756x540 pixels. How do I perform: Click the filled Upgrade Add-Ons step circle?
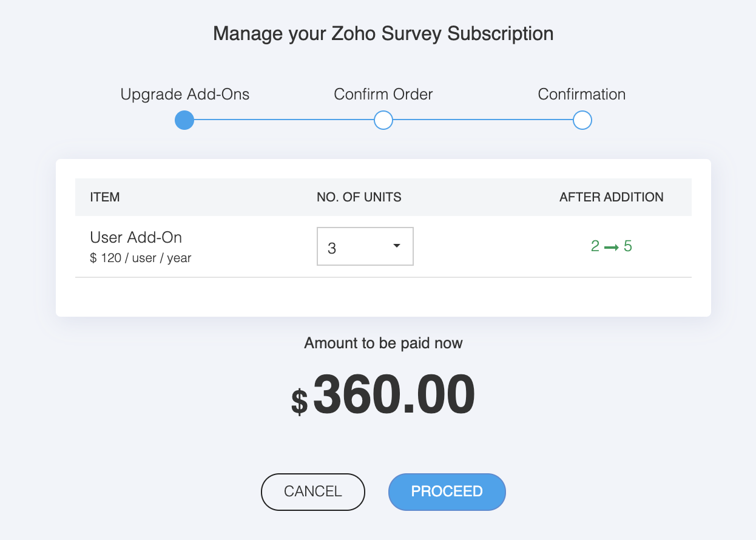click(184, 121)
